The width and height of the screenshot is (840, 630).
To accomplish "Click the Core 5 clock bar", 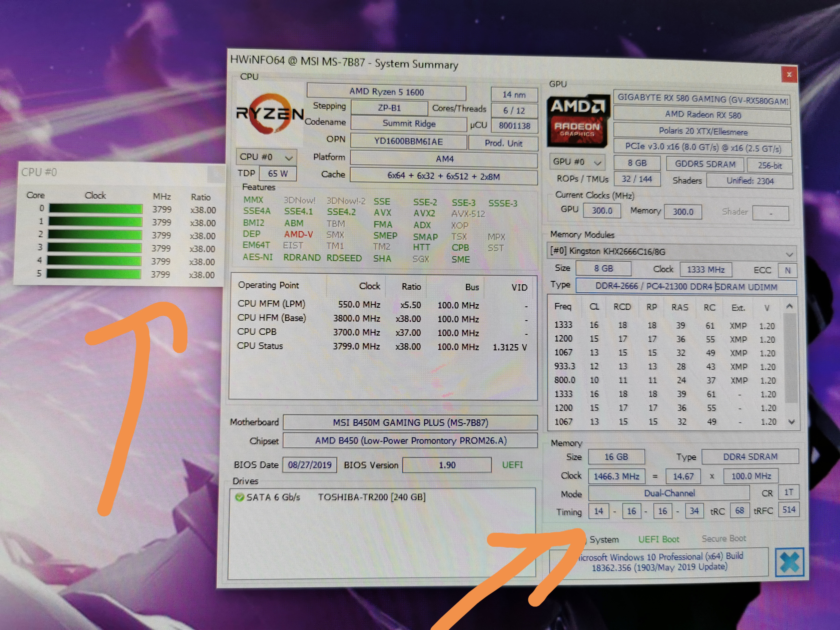I will (x=94, y=274).
